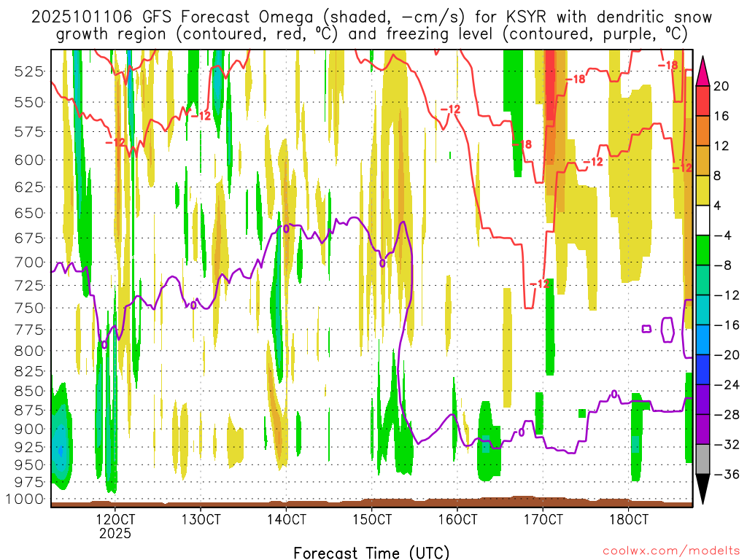Click the 850 pressure level label
The image size is (747, 560).
(x=29, y=392)
